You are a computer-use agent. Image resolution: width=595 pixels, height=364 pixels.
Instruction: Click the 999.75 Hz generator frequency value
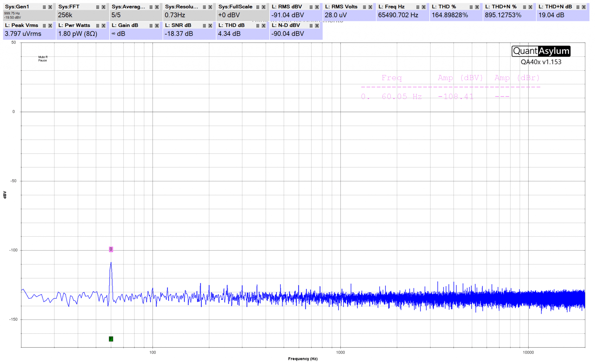(12, 13)
